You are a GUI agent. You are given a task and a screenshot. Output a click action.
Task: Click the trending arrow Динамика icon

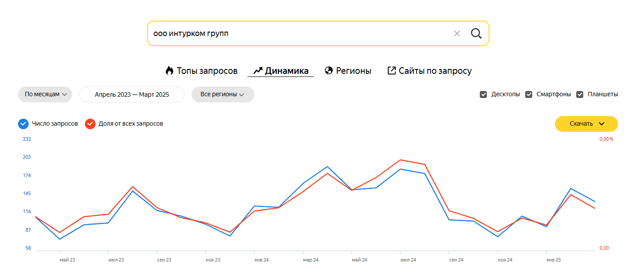coord(258,71)
